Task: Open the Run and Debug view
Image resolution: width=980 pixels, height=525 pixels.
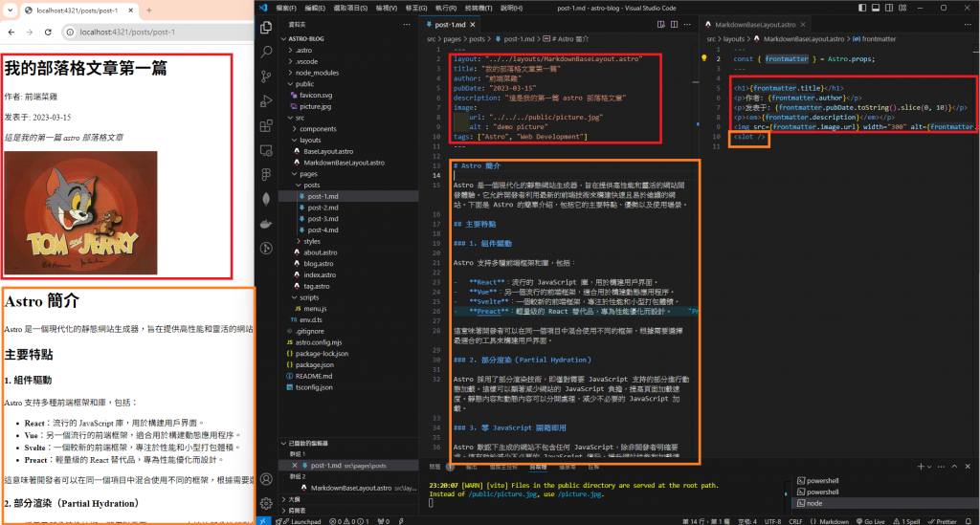Action: click(266, 101)
